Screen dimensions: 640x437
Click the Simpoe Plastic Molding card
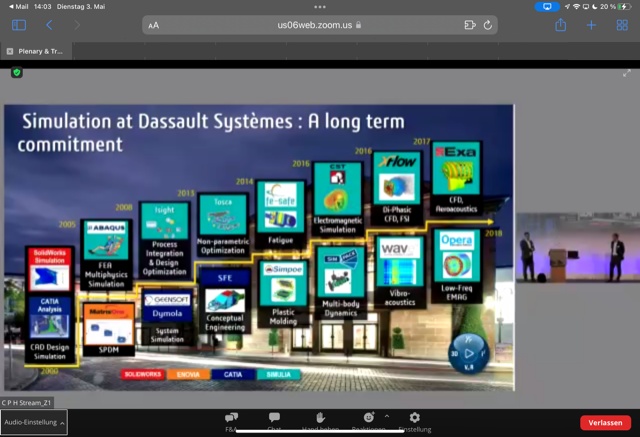pyautogui.click(x=283, y=293)
